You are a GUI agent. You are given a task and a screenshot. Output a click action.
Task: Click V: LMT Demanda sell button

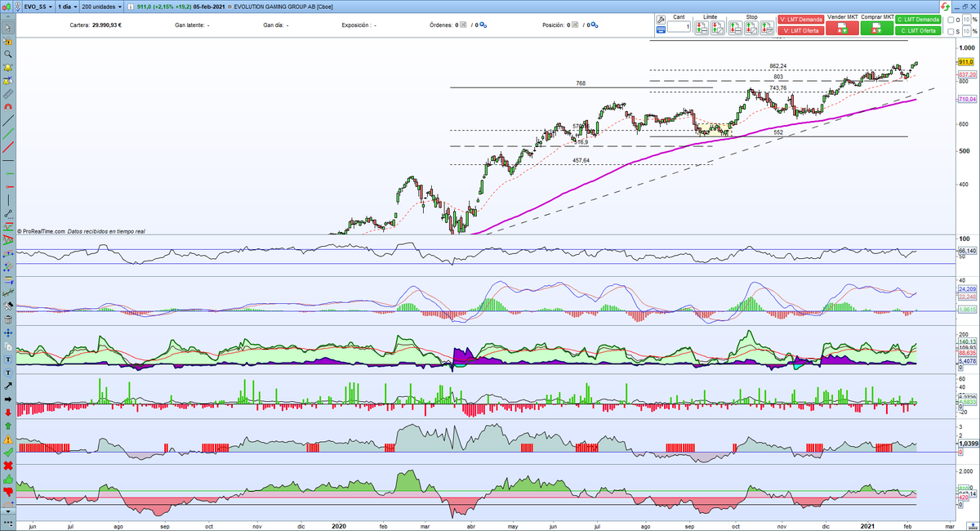point(801,20)
